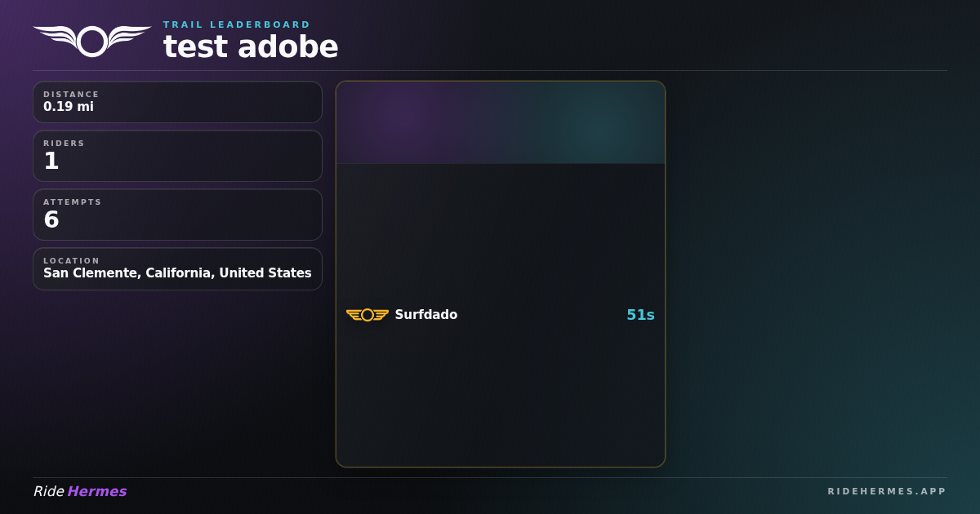Click the leaderboard card gradient banner
This screenshot has height=514, width=980.
tap(501, 122)
